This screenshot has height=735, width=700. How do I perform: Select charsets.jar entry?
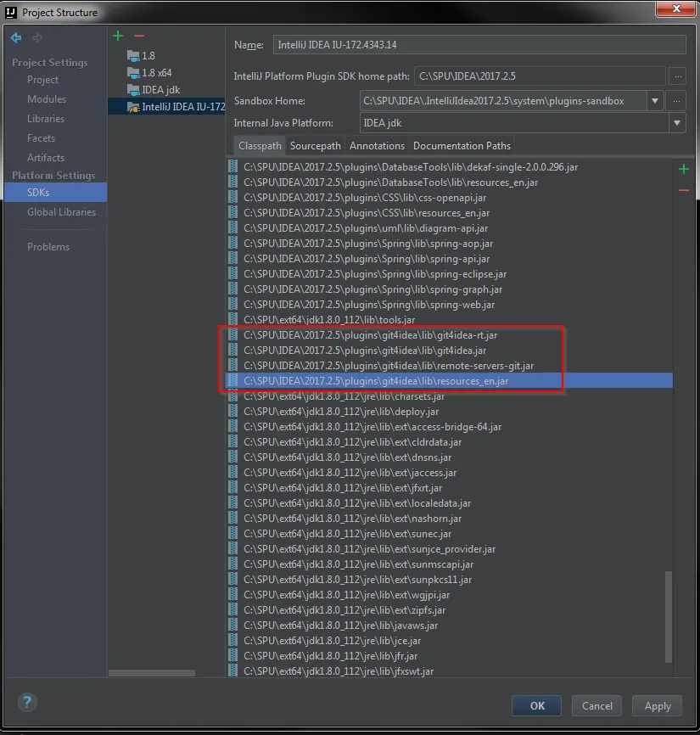[x=450, y=396]
